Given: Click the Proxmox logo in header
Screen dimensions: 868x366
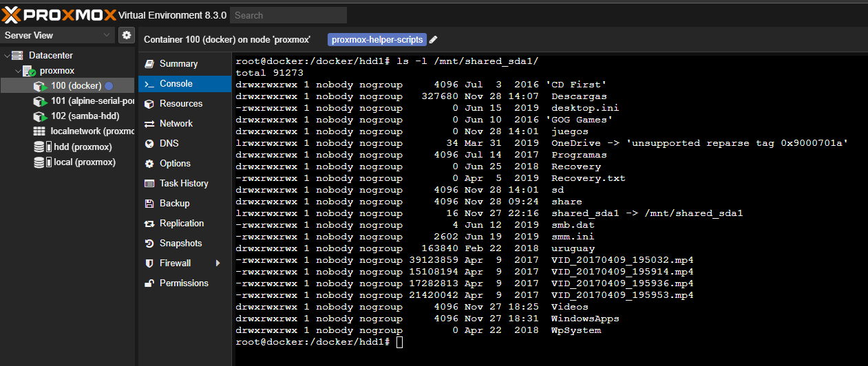Looking at the screenshot, I should 59,14.
